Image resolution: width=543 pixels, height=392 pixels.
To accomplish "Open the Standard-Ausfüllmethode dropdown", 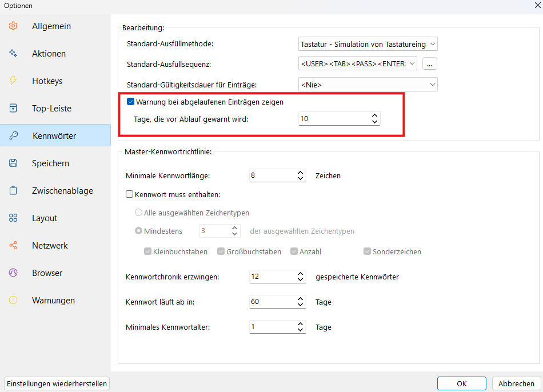I will pyautogui.click(x=368, y=44).
